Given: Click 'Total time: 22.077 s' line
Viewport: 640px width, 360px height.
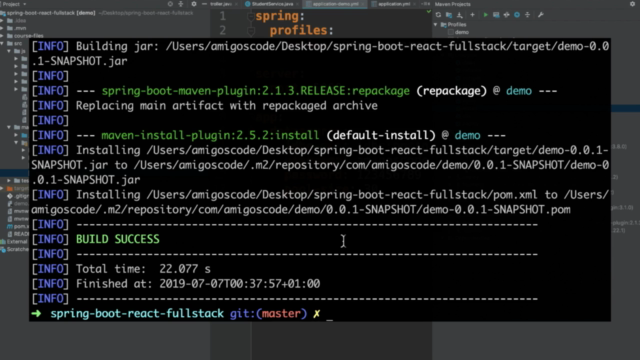Looking at the screenshot, I should (143, 269).
